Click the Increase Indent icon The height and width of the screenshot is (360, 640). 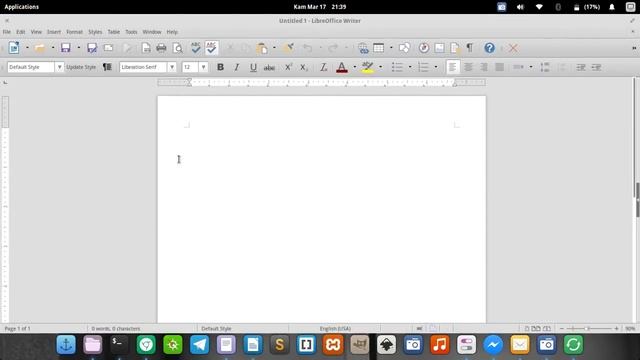581,67
